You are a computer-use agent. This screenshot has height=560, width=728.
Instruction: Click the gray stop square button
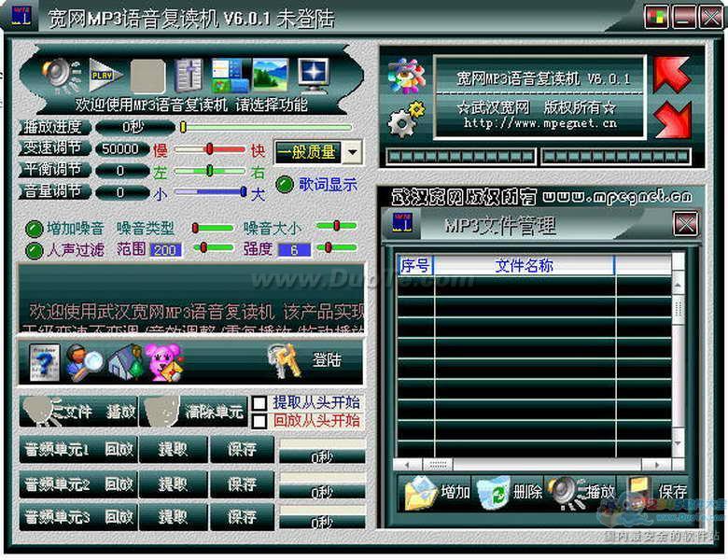click(147, 76)
